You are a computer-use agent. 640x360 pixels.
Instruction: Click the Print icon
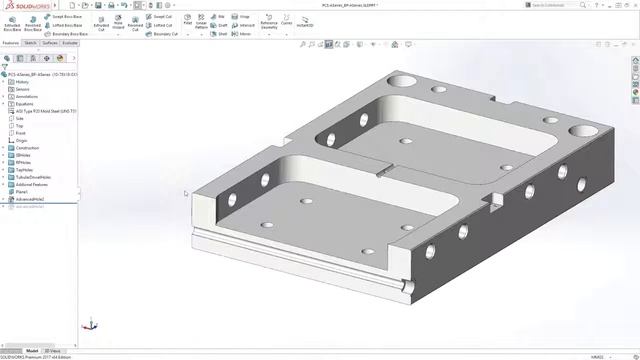click(111, 5)
